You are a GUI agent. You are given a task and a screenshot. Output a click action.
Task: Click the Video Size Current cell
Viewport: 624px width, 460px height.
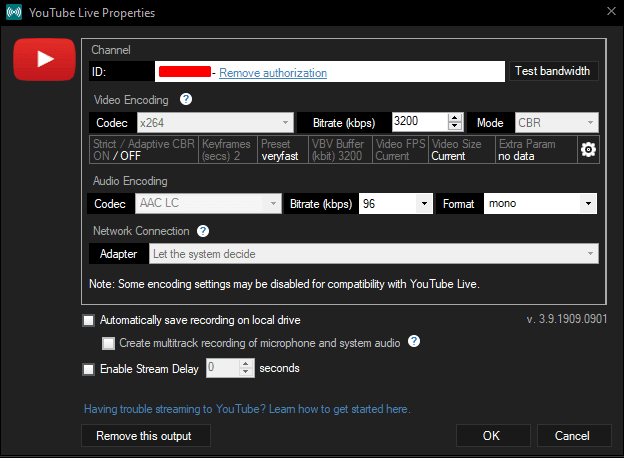point(462,150)
